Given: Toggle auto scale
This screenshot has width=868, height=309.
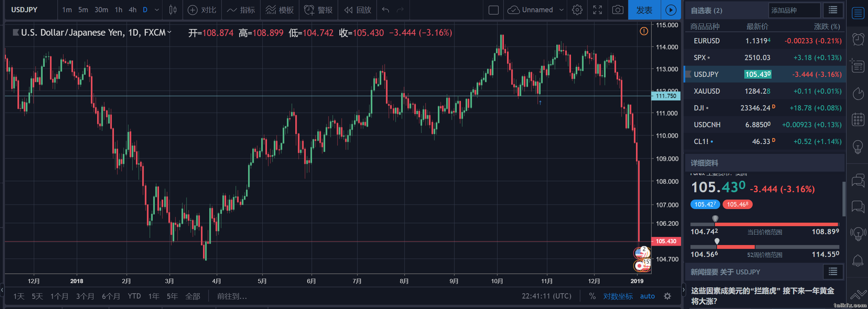Looking at the screenshot, I should (x=648, y=296).
